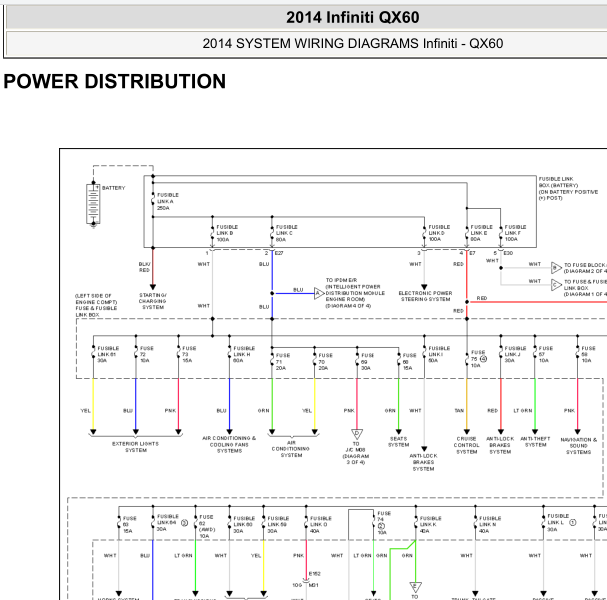Screen dimensions: 607x600
Task: Click the Cruise Control System label
Action: (466, 445)
